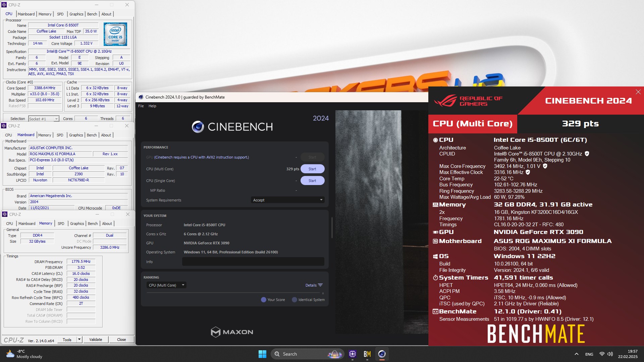Click the Intel Core i5 processor logo

coord(115,34)
